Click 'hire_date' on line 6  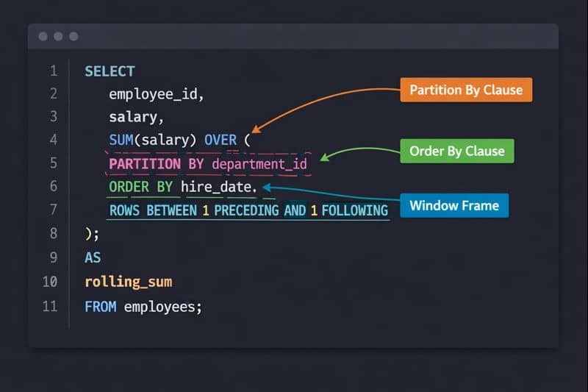coord(216,187)
